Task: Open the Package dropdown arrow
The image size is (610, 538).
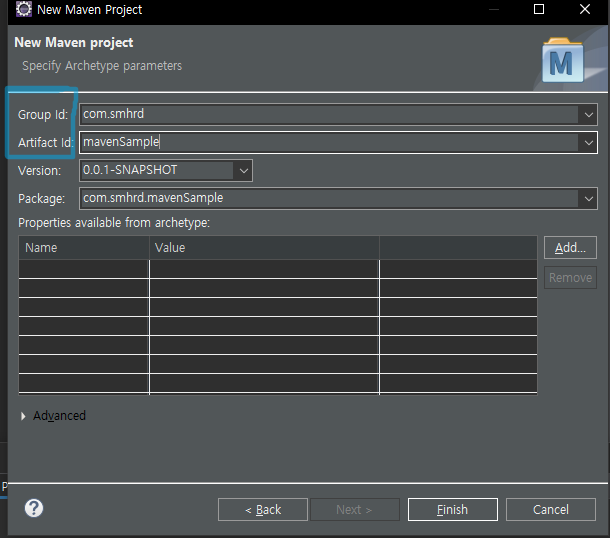Action: coord(588,199)
